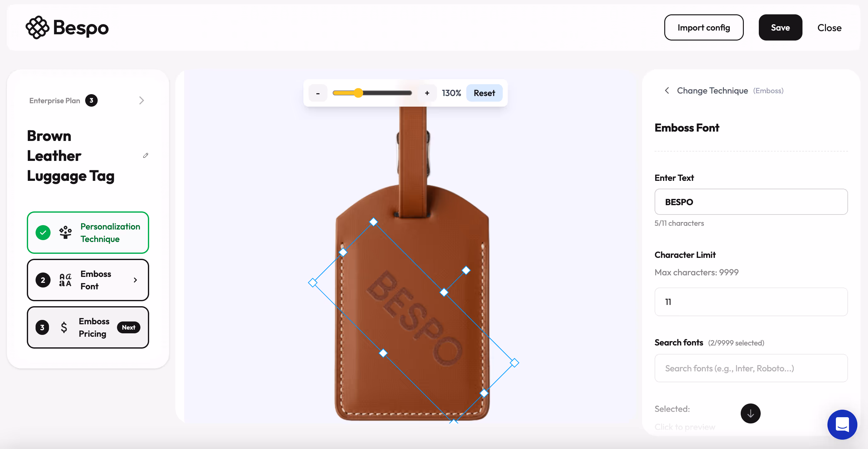Image resolution: width=868 pixels, height=449 pixels.
Task: Click the Emboss Font letters icon
Action: click(x=66, y=280)
